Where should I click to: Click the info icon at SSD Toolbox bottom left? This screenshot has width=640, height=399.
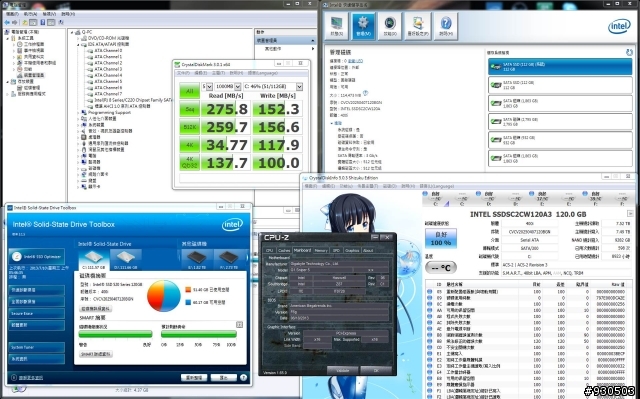click(14, 377)
